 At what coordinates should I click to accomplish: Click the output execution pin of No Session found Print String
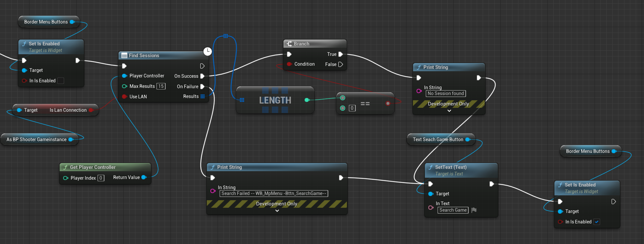[x=479, y=78]
